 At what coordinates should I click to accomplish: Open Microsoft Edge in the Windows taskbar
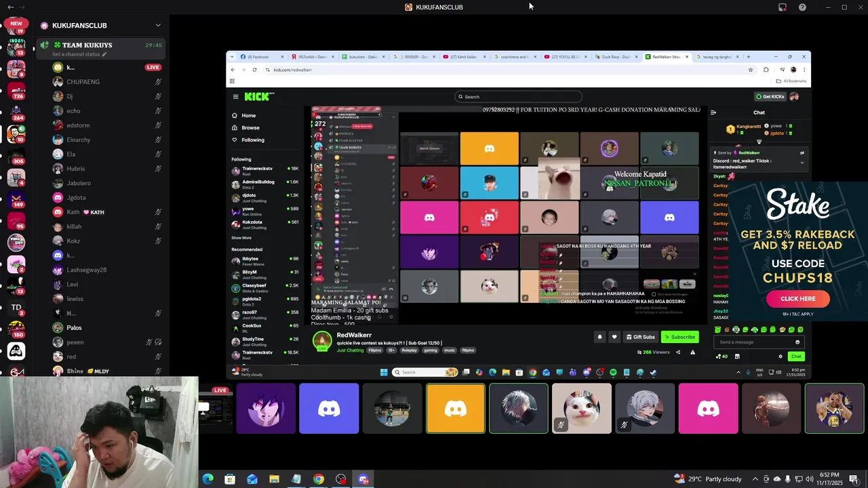[x=208, y=479]
